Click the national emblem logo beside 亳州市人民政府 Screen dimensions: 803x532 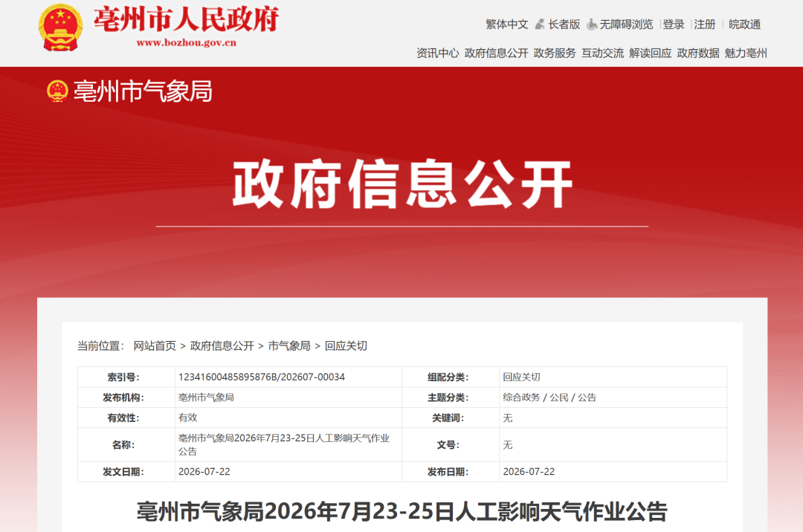click(x=60, y=27)
